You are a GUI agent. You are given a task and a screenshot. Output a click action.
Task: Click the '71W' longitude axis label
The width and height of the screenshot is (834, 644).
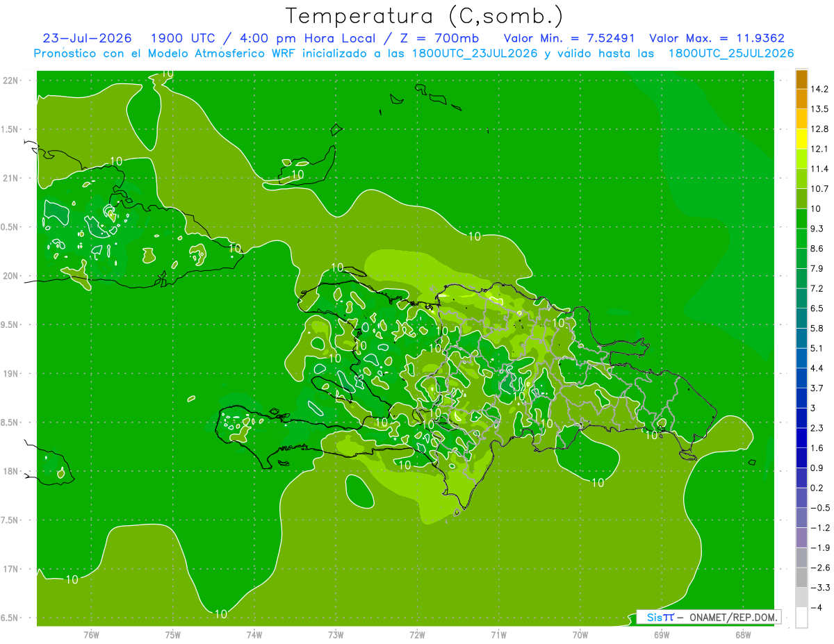pyautogui.click(x=498, y=634)
